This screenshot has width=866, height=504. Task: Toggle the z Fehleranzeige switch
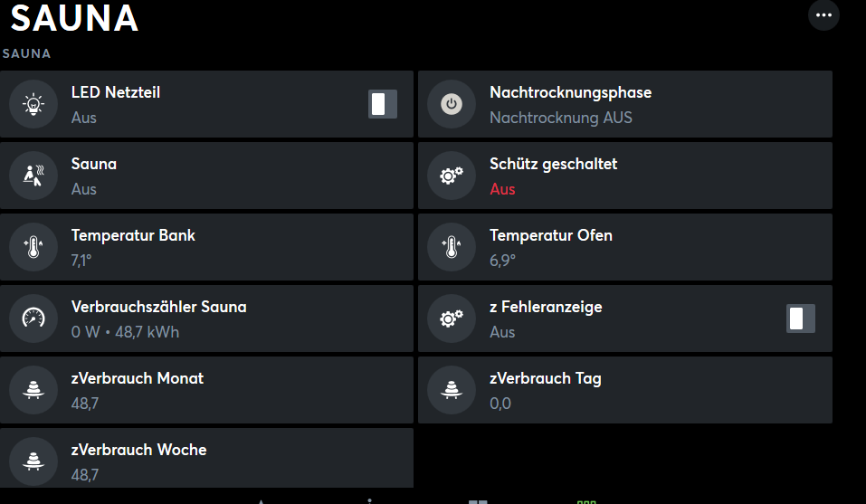pyautogui.click(x=801, y=319)
